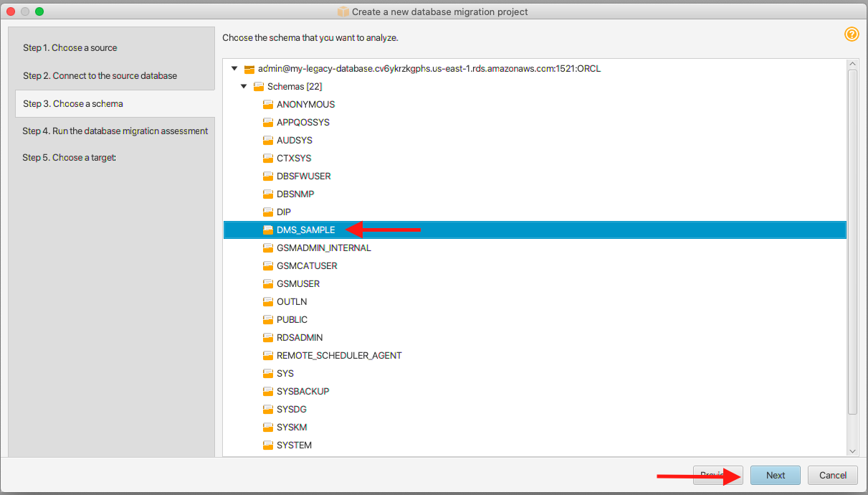Select the DIP schema label

284,212
